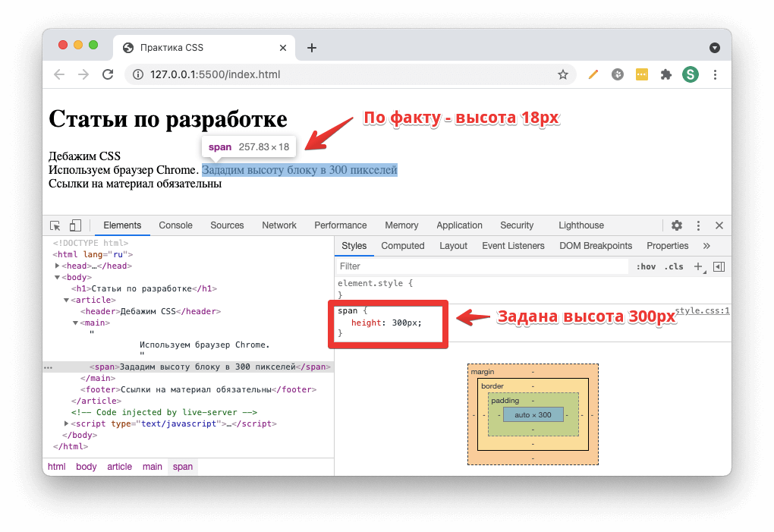Image resolution: width=774 pixels, height=532 pixels.
Task: Collapse the main node
Action: coord(76,323)
